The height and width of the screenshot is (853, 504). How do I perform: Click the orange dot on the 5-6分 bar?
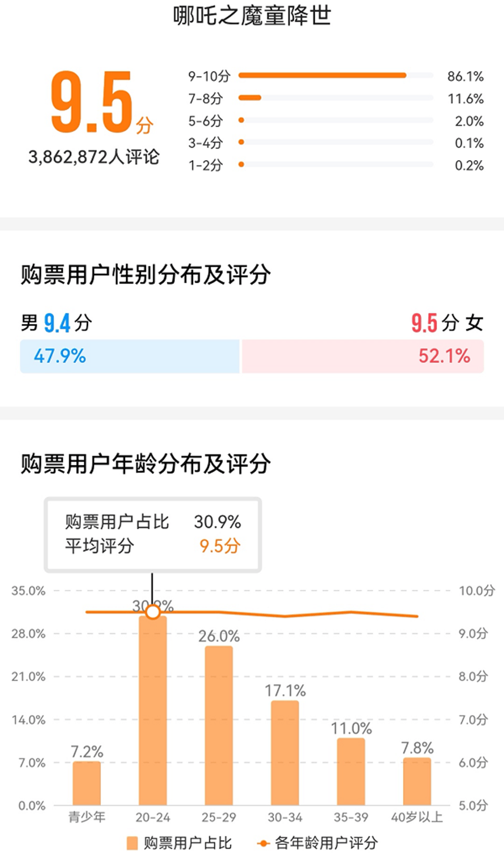click(x=241, y=121)
